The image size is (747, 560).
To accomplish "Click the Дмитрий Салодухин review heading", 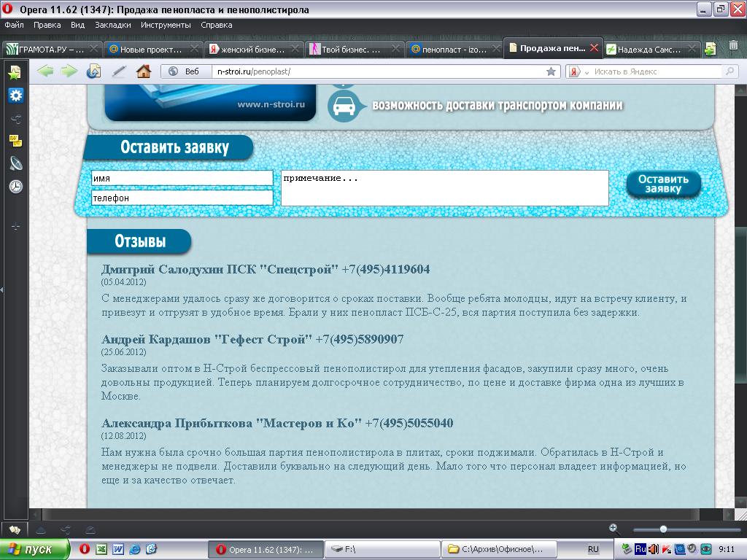I will (x=266, y=269).
